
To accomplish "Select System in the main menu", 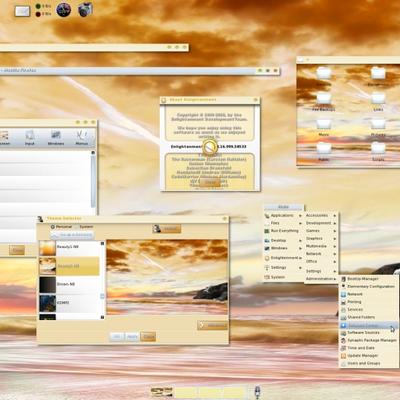I will [283, 277].
